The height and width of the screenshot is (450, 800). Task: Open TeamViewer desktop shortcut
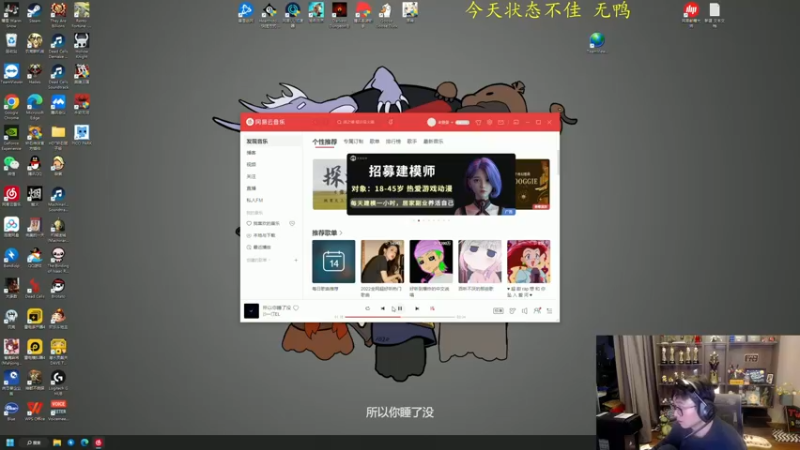click(x=11, y=74)
